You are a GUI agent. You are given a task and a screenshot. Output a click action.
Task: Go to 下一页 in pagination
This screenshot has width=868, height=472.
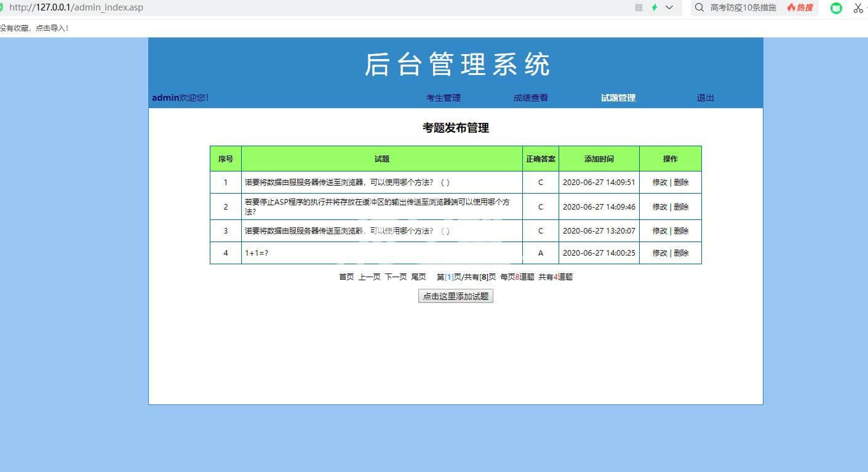(396, 277)
